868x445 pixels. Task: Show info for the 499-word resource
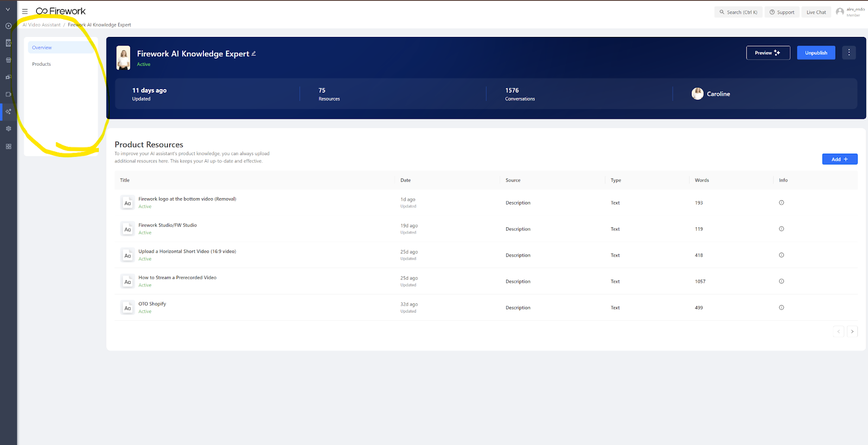point(781,307)
